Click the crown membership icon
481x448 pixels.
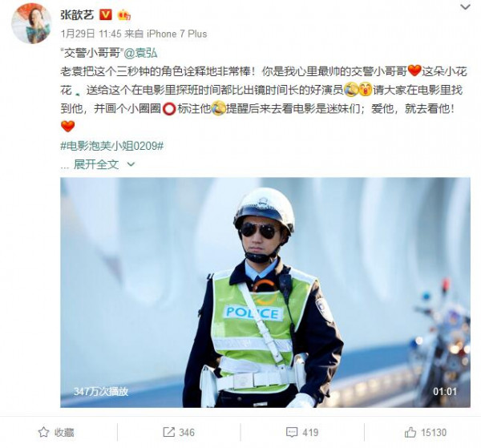124,14
